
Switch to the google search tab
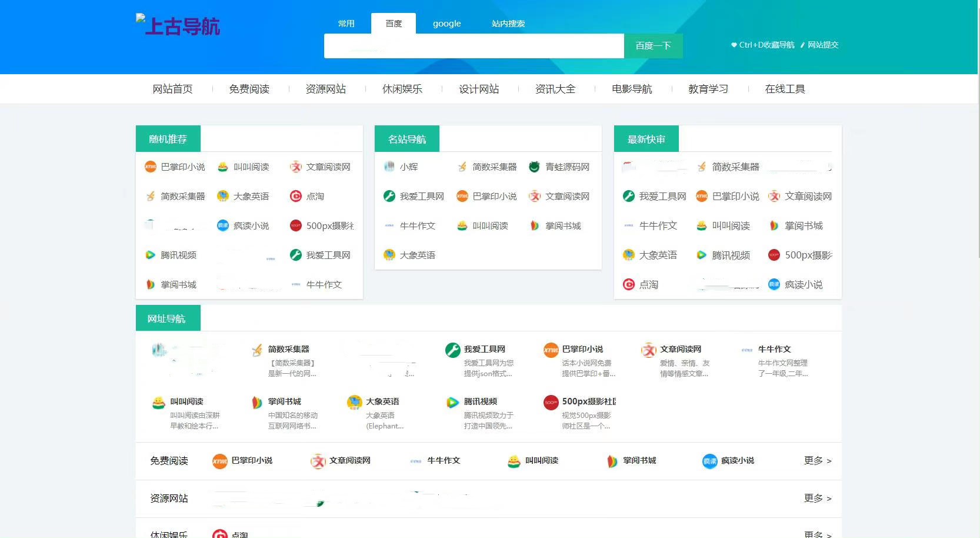pyautogui.click(x=446, y=24)
